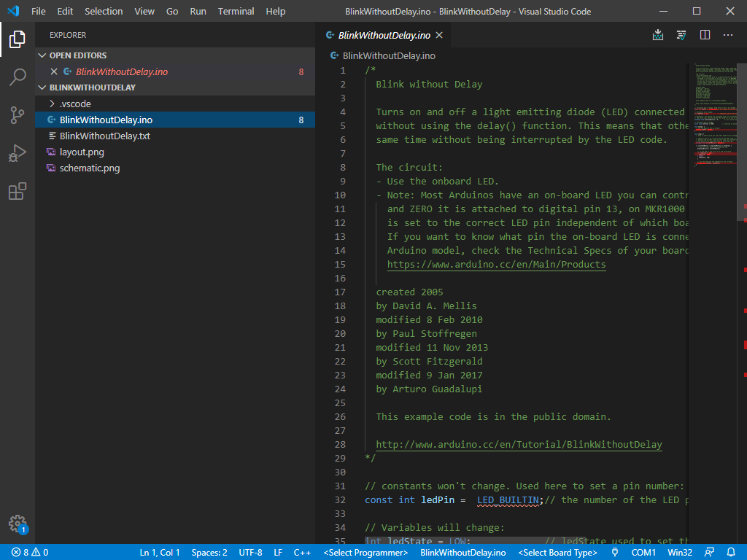Collapse the BLINKWITHOUTDELAY folder section

coord(42,87)
